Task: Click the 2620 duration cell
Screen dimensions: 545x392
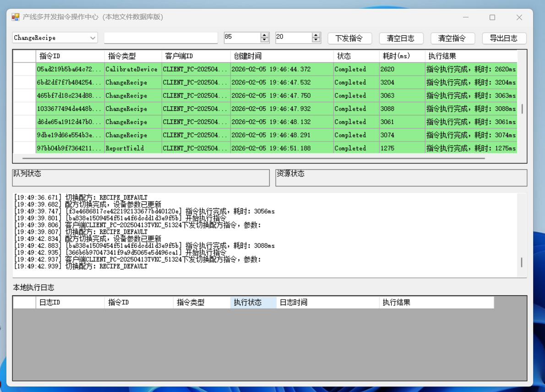Action: click(402, 69)
